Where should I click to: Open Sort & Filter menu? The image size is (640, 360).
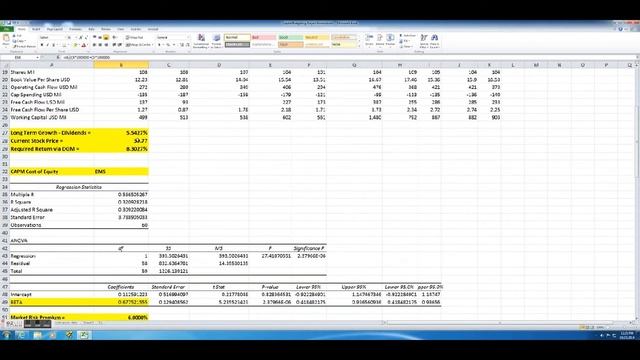coord(424,40)
